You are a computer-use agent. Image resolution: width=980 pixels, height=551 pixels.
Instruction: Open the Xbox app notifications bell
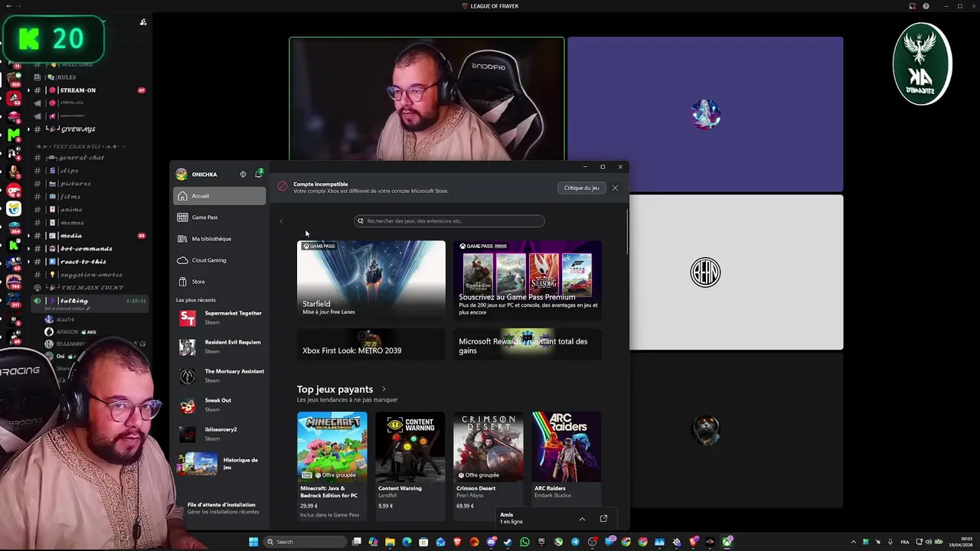coord(258,174)
